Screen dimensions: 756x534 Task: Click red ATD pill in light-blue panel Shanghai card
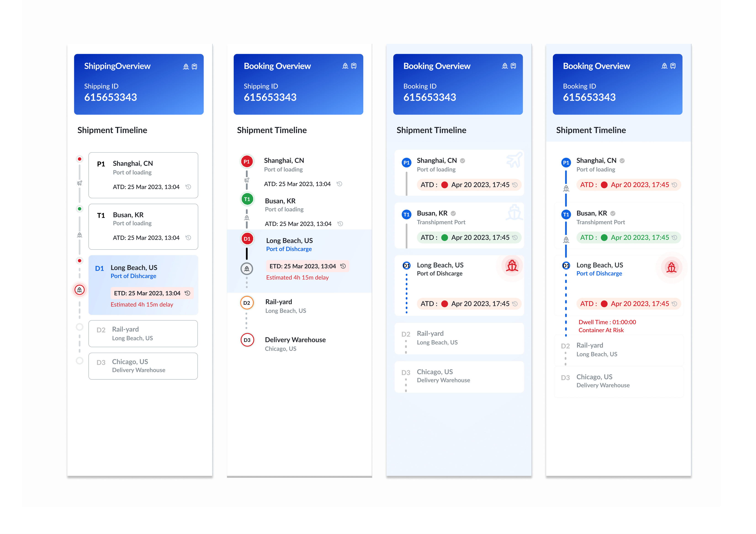[x=469, y=184]
